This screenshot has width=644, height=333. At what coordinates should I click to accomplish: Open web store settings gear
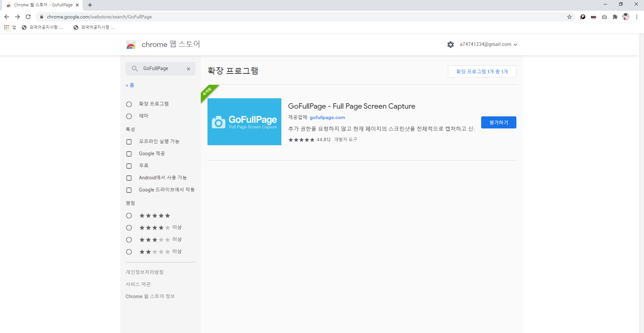(451, 44)
